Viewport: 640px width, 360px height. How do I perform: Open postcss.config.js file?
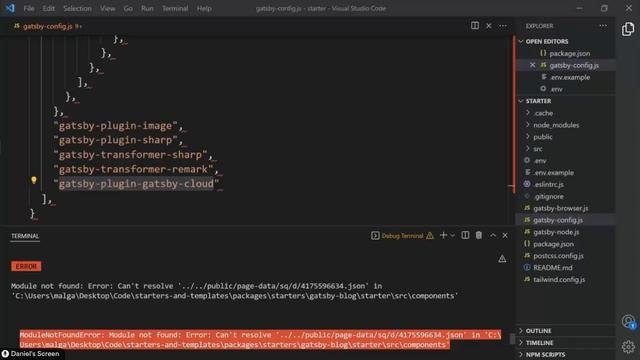(558, 256)
